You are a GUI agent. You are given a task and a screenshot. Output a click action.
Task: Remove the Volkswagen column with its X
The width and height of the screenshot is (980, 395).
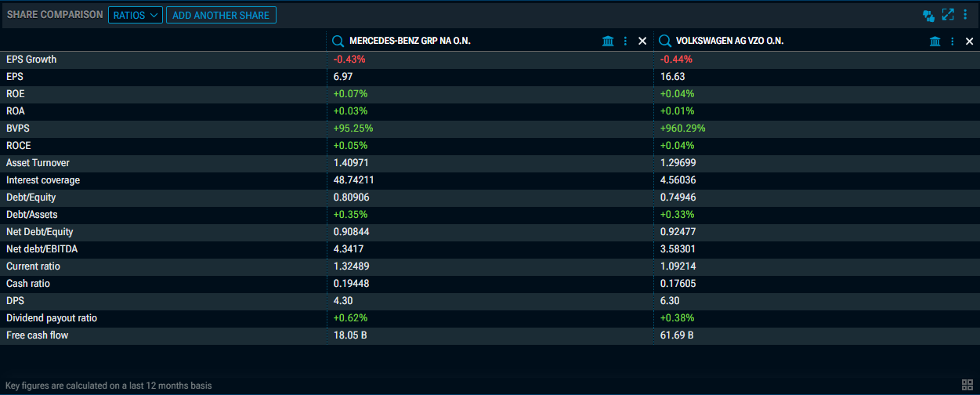point(970,42)
